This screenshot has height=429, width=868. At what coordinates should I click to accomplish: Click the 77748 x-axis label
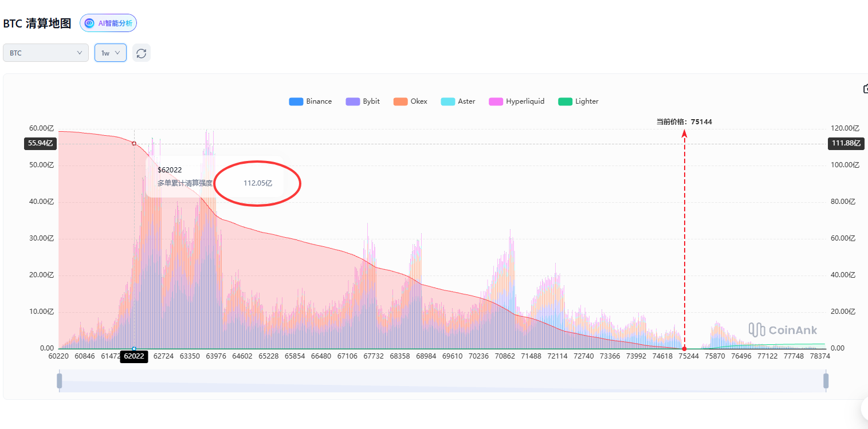coord(794,356)
